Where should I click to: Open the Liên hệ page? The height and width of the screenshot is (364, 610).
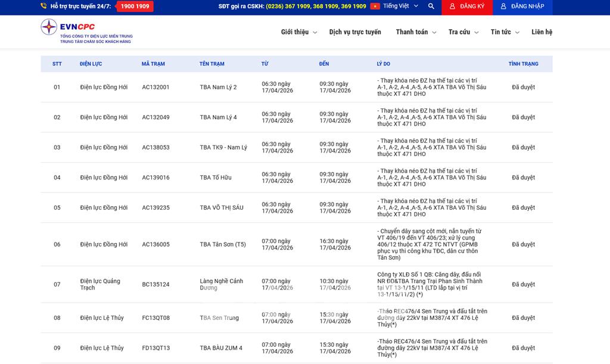coord(541,32)
